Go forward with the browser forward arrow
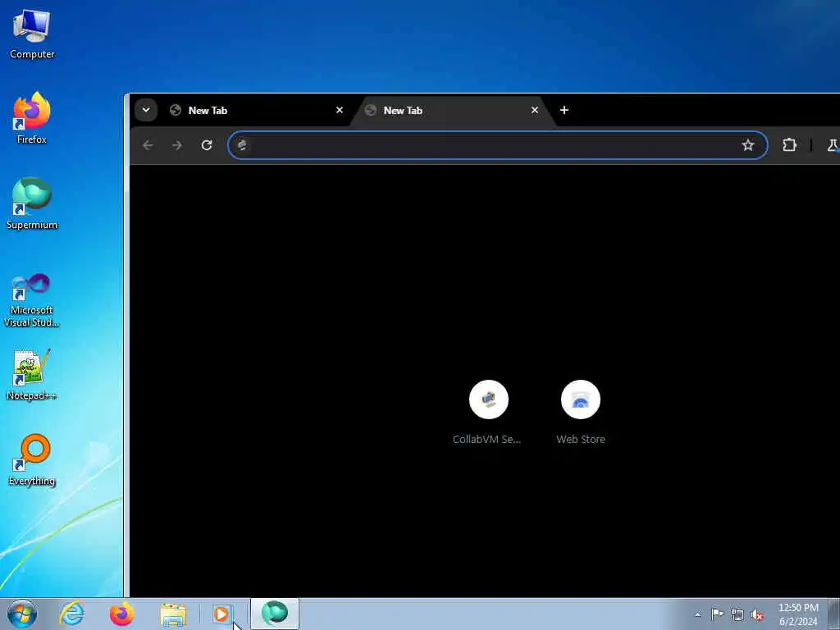 tap(177, 145)
